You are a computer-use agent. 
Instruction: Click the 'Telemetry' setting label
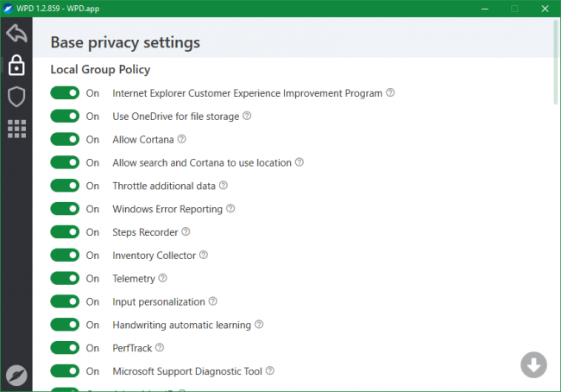(134, 279)
